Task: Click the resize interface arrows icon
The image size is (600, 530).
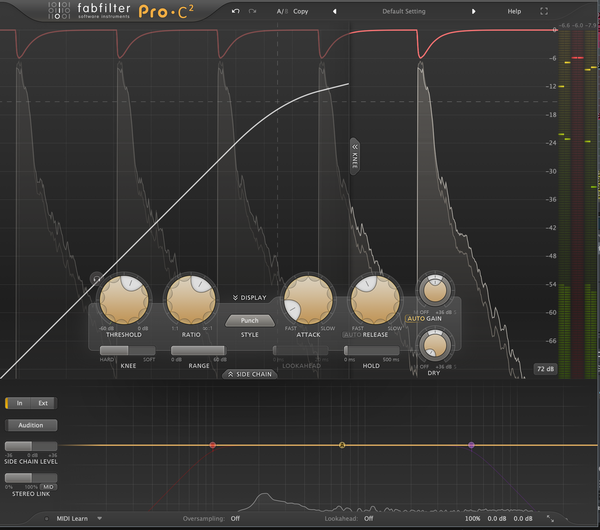Action: coord(550,519)
